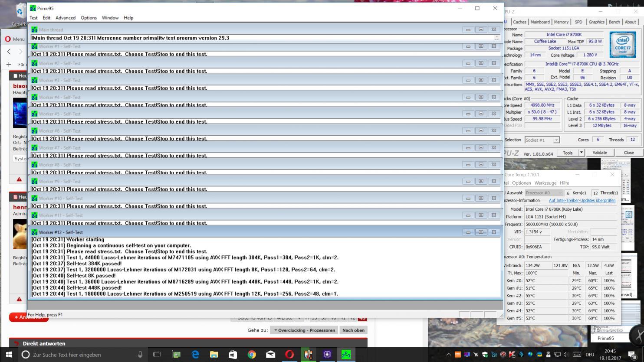Switch to Prime95 from the taskbar

click(346, 355)
